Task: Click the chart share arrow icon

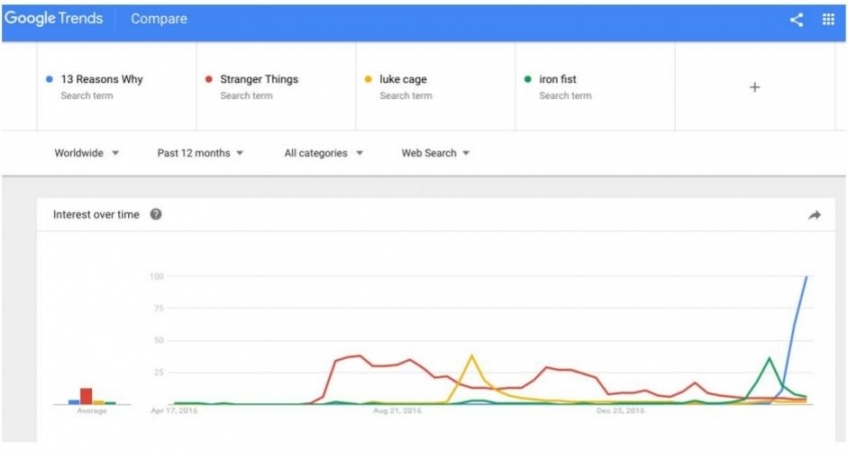Action: pos(814,215)
